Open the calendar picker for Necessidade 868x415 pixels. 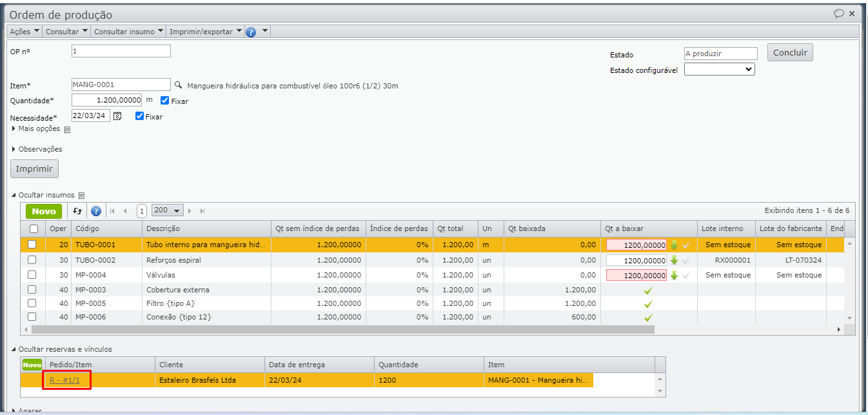pos(117,116)
